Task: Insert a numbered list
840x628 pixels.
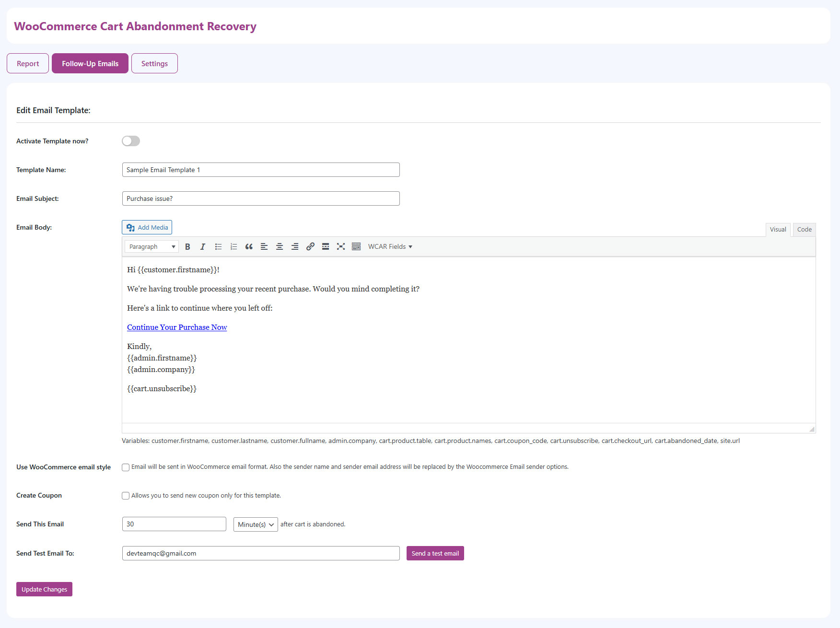Action: [233, 246]
